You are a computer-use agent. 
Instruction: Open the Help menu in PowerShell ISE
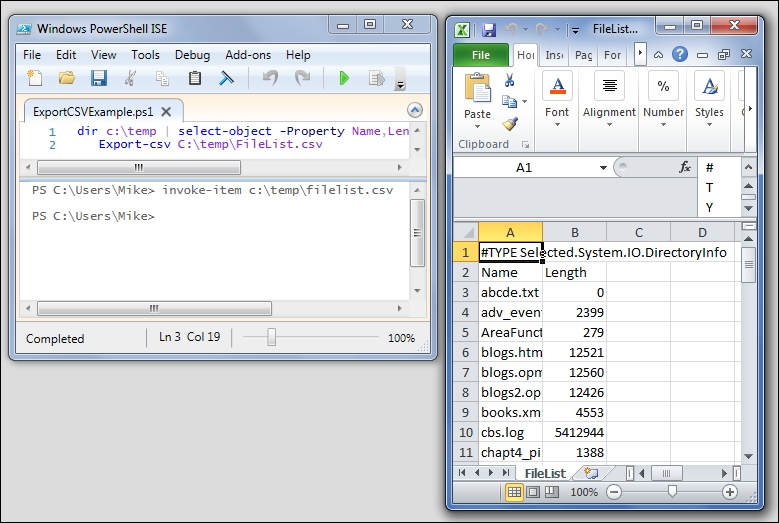click(x=298, y=55)
